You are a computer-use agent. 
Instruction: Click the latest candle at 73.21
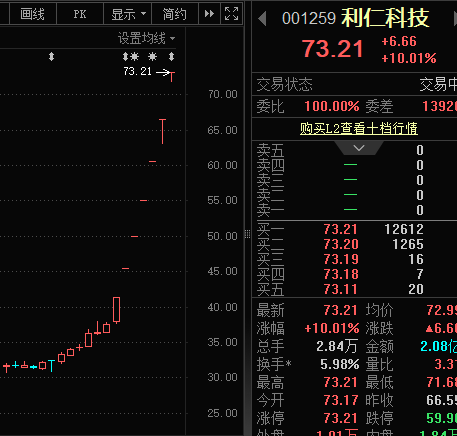[x=172, y=76]
